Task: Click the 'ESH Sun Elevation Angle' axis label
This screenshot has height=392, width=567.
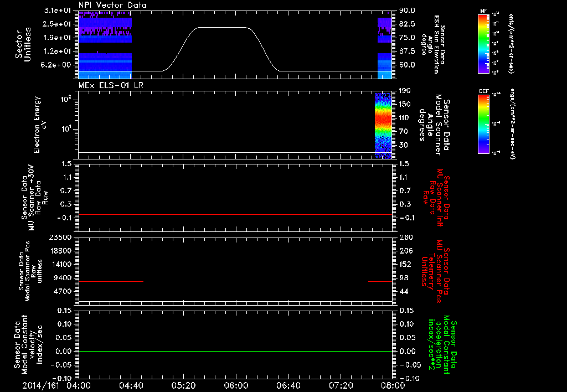Action: (434, 44)
